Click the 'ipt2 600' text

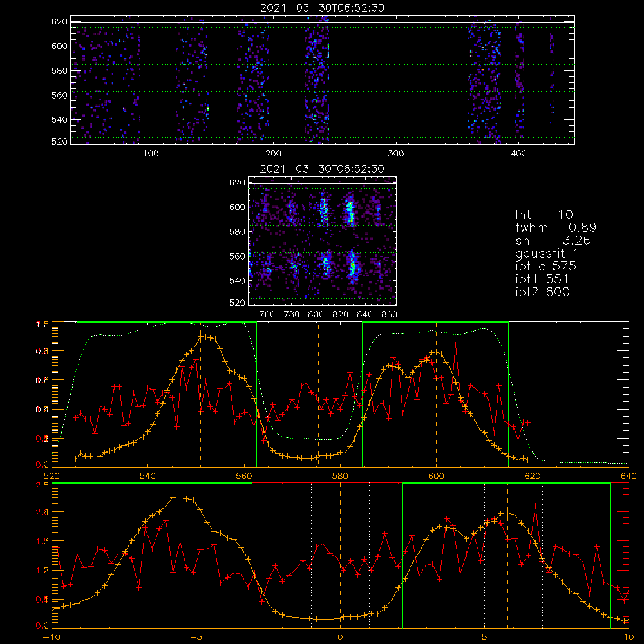(542, 292)
